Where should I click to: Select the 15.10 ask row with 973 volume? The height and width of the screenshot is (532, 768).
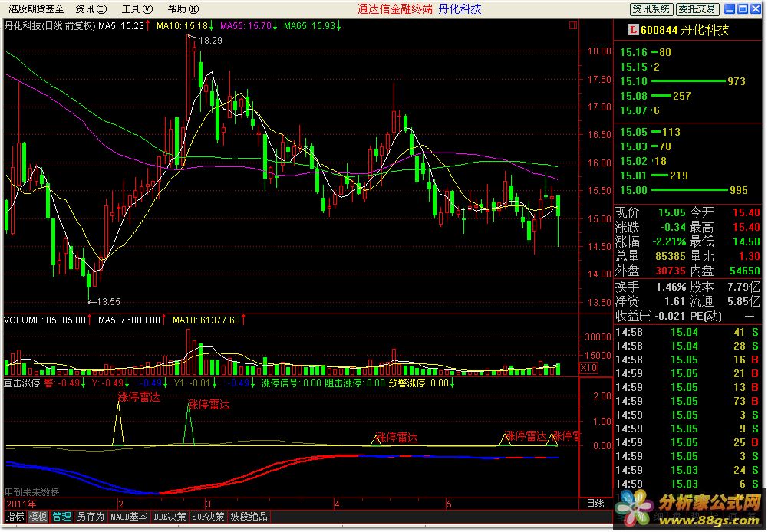pos(687,81)
